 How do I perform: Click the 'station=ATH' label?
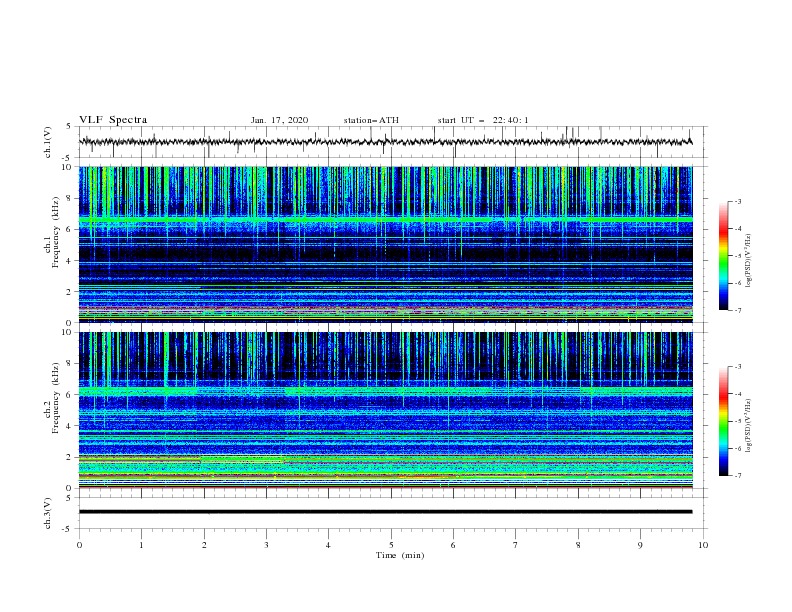[371, 120]
